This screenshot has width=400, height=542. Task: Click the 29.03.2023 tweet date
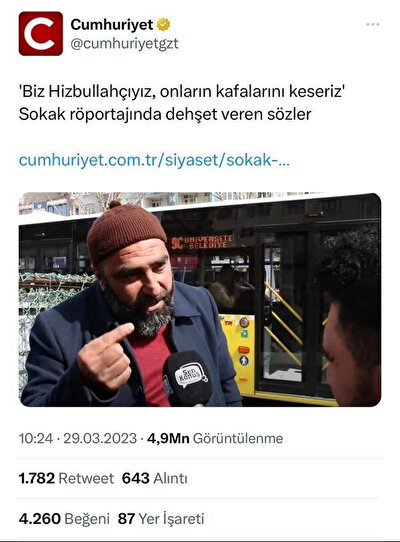100,438
